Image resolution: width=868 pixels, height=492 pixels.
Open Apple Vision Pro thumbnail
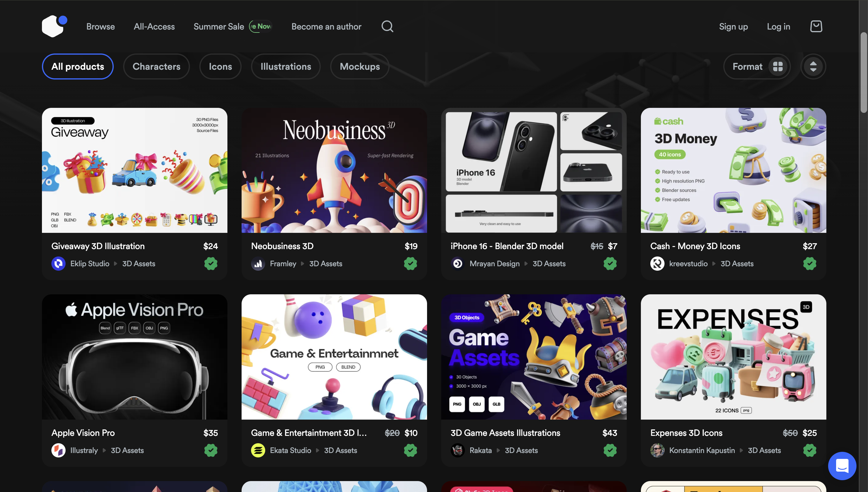134,357
